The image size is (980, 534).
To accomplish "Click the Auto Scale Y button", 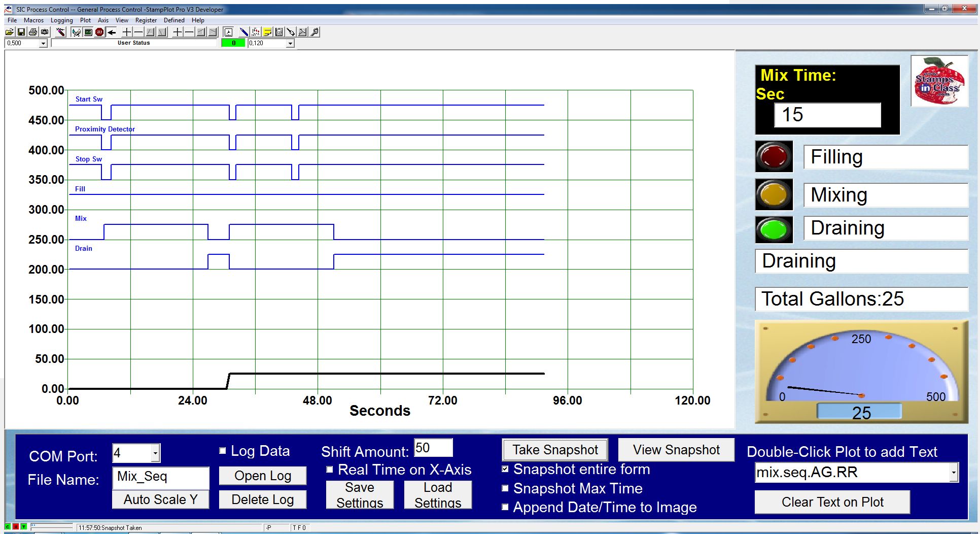I will click(160, 499).
